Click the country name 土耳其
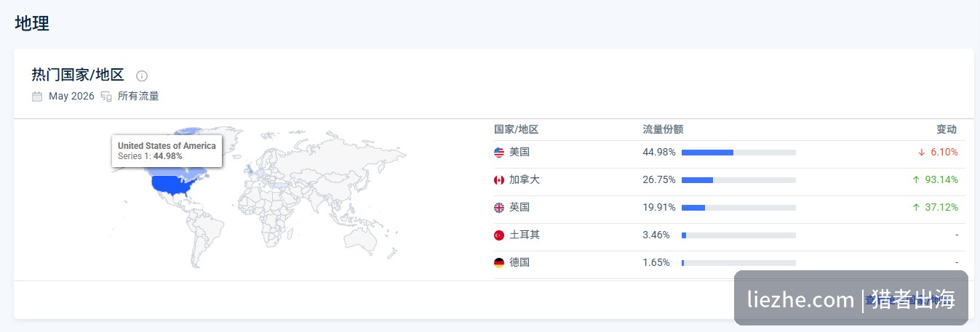Viewport: 980px width, 332px height. pyautogui.click(x=525, y=235)
